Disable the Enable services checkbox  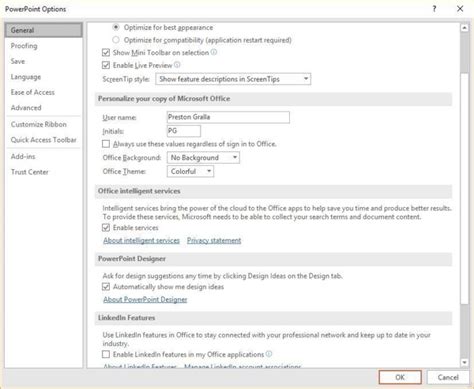(106, 228)
